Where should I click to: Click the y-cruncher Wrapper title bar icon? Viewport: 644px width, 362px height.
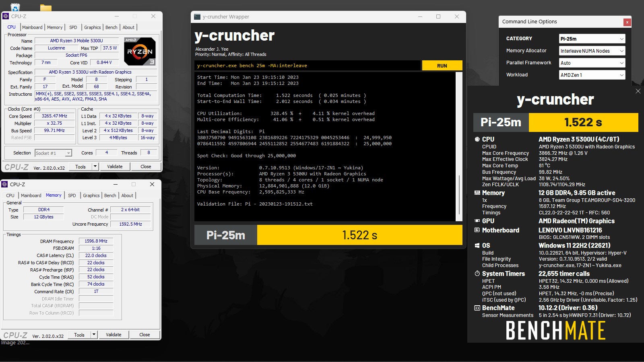click(x=197, y=16)
